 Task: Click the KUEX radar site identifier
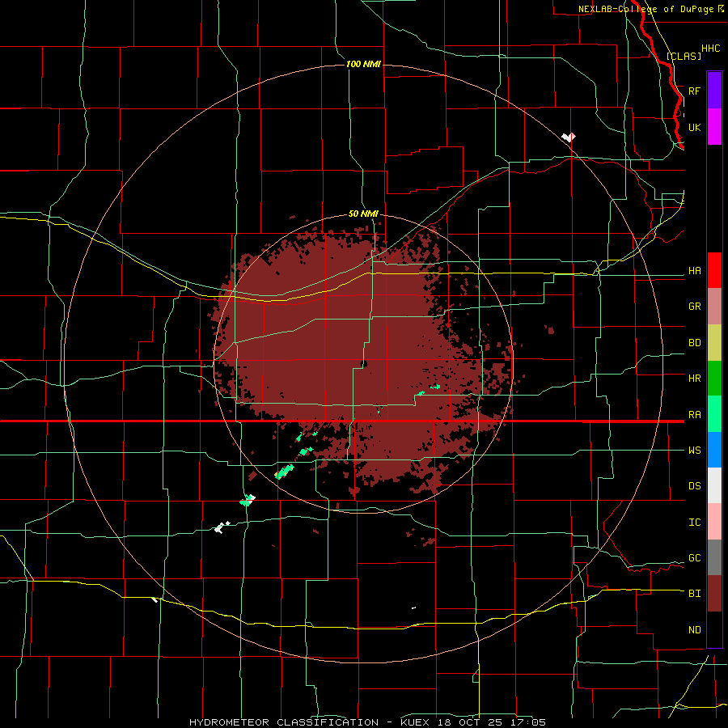coord(415,722)
